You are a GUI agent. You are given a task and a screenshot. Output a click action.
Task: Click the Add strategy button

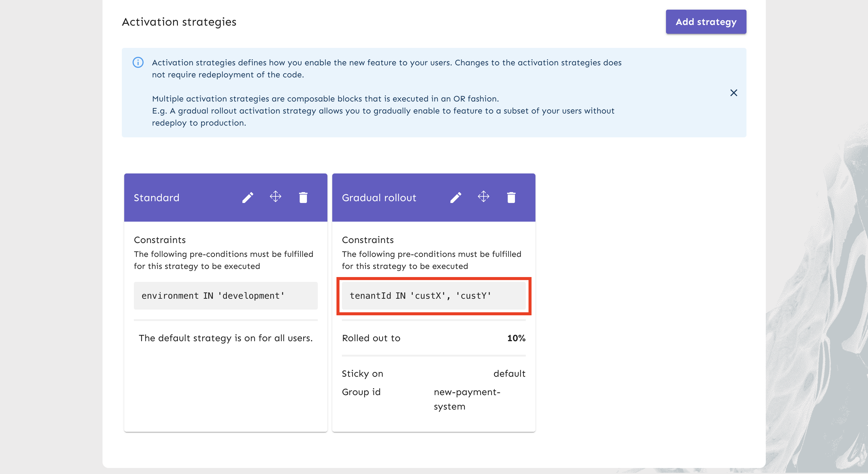point(705,22)
